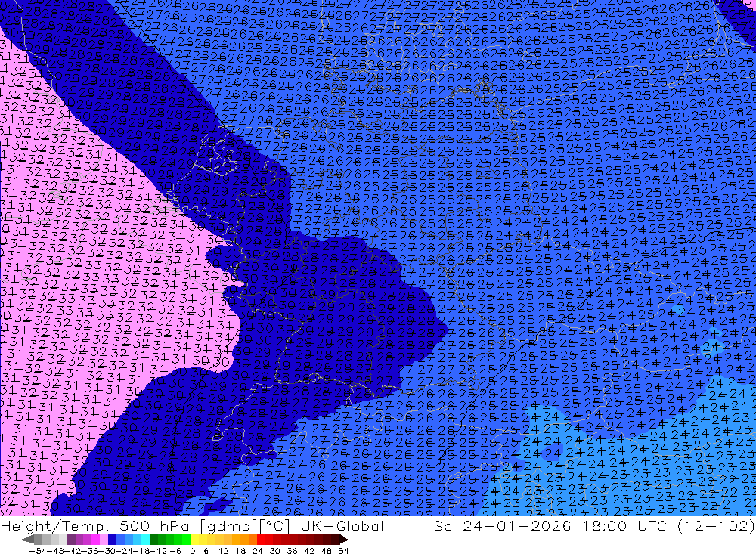Screen dimensions: 756x554
Task: Click the 'UK-Global' model label
Action: click(x=342, y=525)
